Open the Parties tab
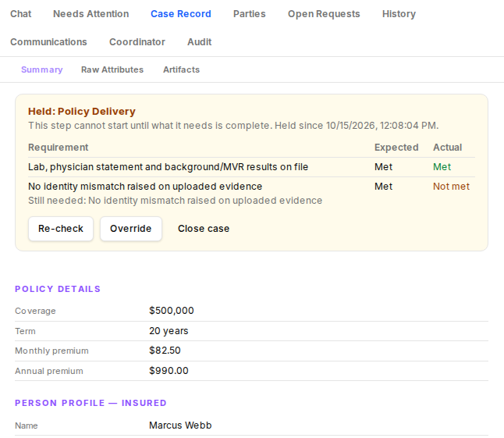The height and width of the screenshot is (438, 504). 250,14
